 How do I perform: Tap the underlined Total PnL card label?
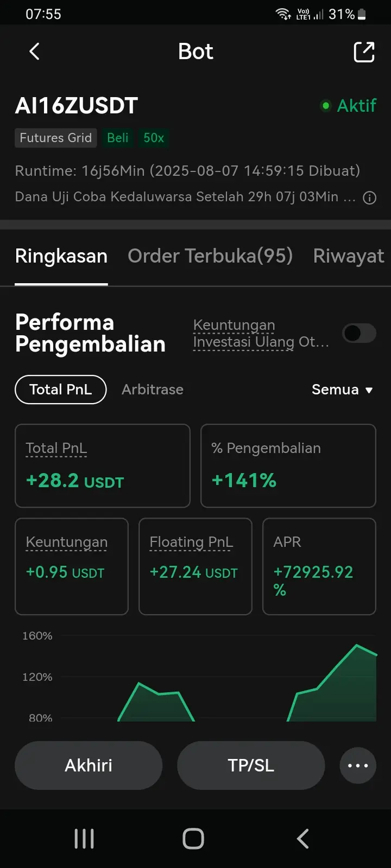click(56, 448)
